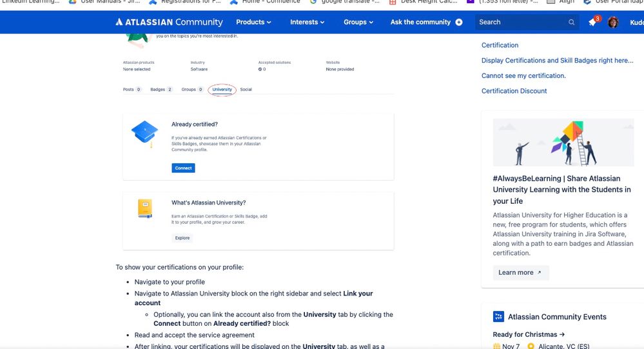Screen dimensions: 644x349
Task: Open Display Certifications and Skill Badges link
Action: click(x=558, y=61)
